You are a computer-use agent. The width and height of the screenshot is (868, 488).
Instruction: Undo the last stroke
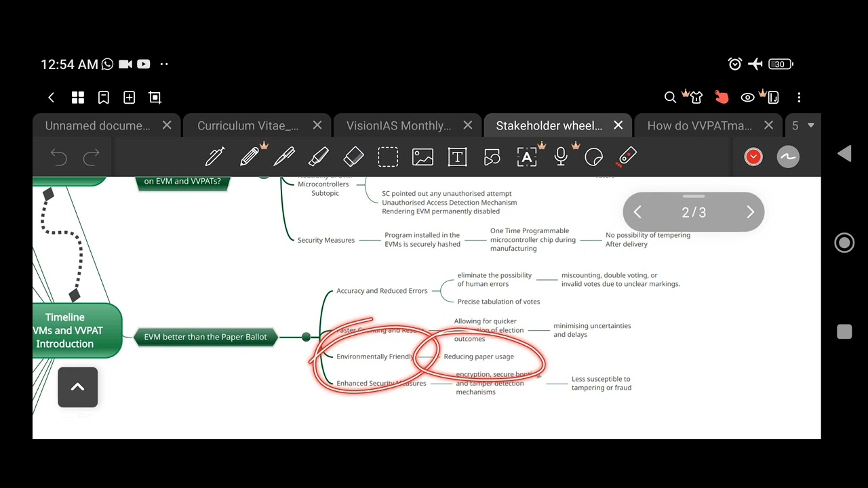59,157
